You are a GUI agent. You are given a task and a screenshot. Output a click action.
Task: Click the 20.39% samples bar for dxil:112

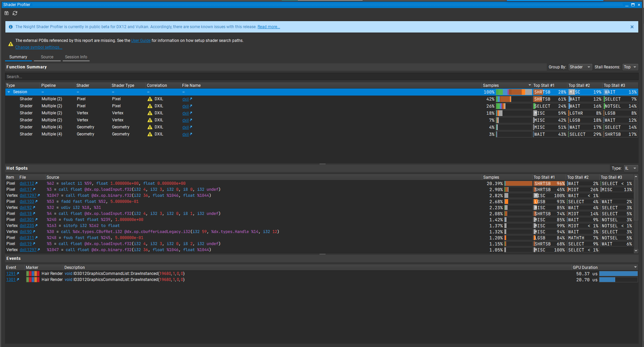pos(518,183)
